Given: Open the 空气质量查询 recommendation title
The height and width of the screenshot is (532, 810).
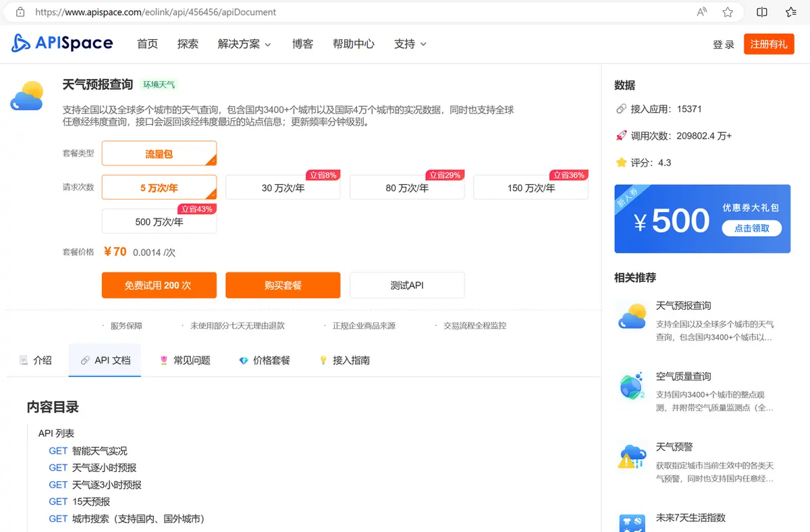Looking at the screenshot, I should click(x=684, y=377).
